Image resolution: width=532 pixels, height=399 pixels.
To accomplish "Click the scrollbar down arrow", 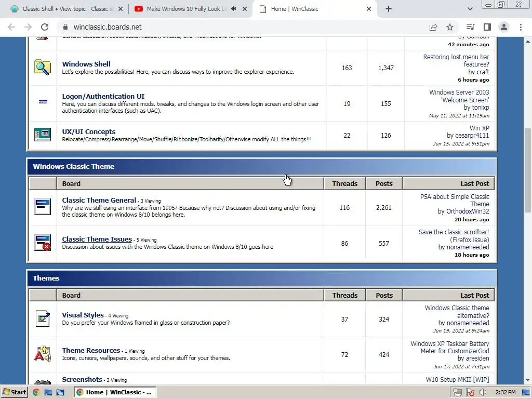I will pos(528,380).
